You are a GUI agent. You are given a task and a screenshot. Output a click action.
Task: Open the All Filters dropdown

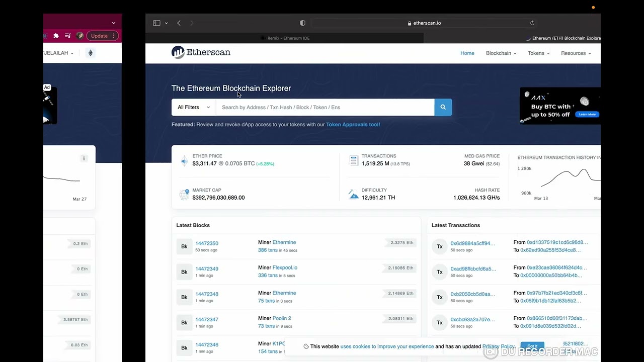(x=194, y=107)
